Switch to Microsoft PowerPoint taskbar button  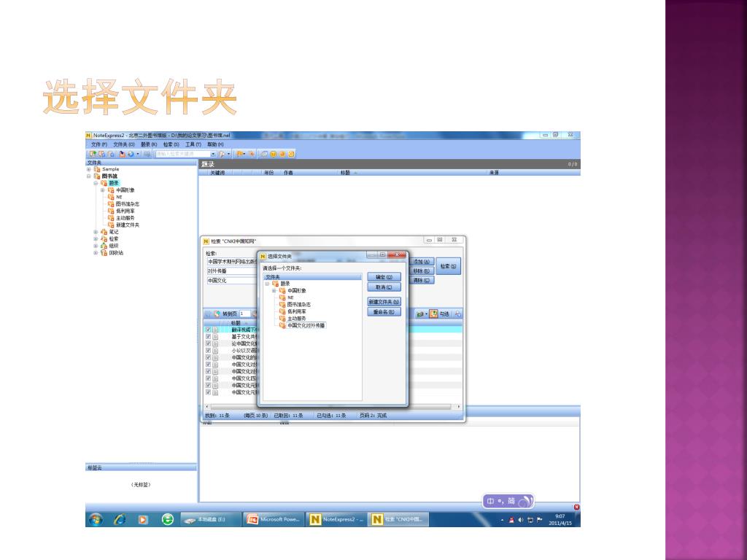tap(274, 519)
